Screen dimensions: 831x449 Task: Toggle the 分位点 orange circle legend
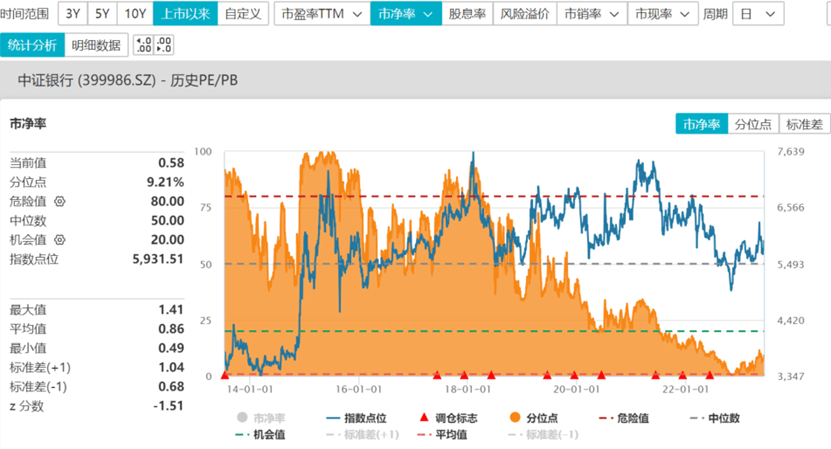533,418
